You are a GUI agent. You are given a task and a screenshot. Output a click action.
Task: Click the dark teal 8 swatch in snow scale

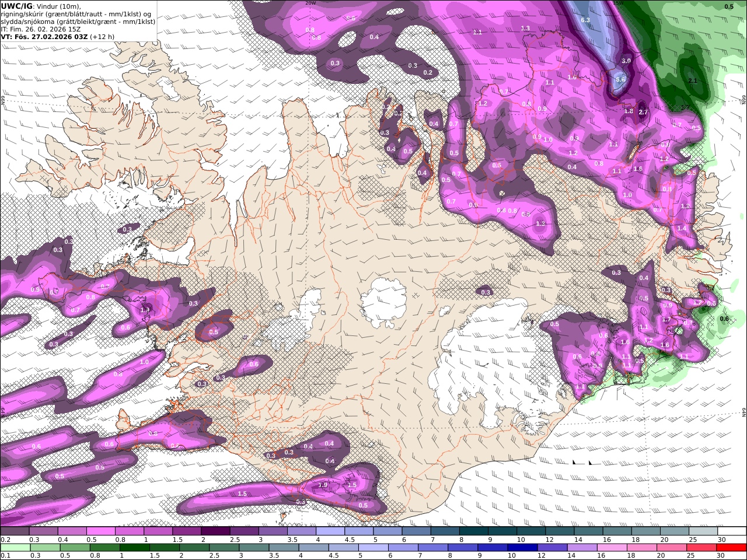(474, 531)
